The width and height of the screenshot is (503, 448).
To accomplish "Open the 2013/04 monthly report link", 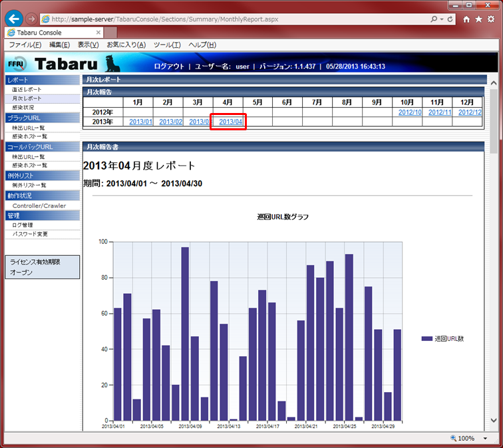I will coord(231,122).
